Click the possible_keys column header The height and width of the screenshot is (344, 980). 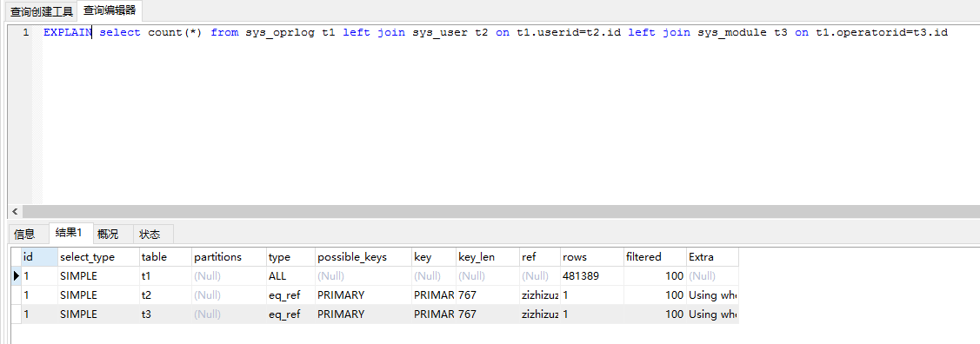(363, 256)
